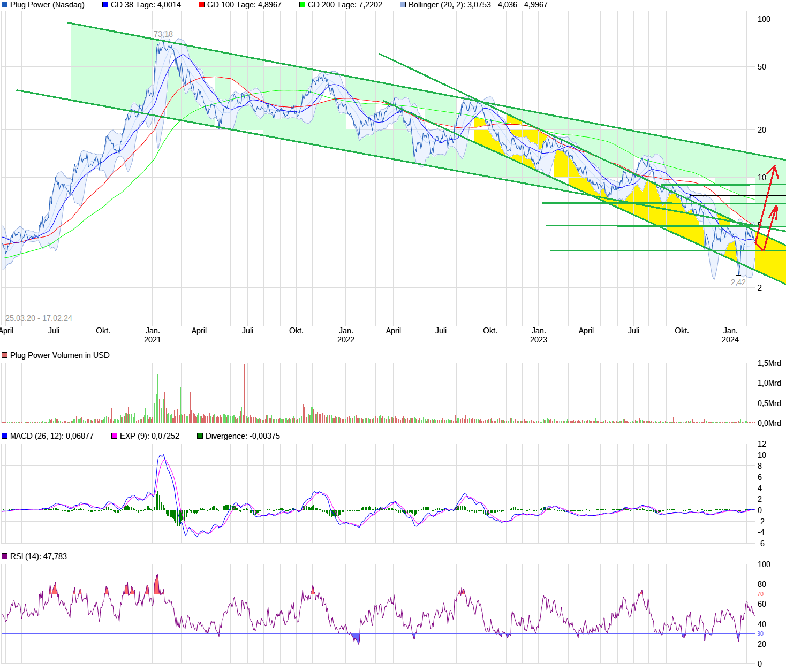Click the Plug Power Volumen legend square
The height and width of the screenshot is (672, 786).
coord(5,355)
